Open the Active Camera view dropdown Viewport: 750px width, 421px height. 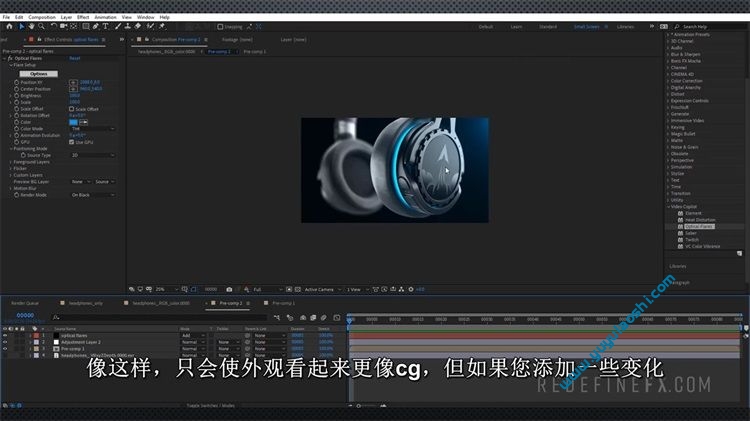click(x=323, y=289)
